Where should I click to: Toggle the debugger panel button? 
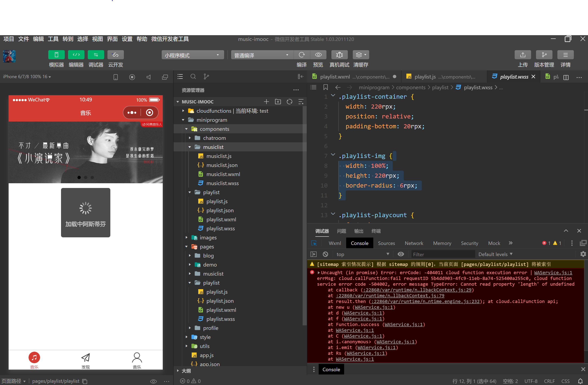pos(96,55)
